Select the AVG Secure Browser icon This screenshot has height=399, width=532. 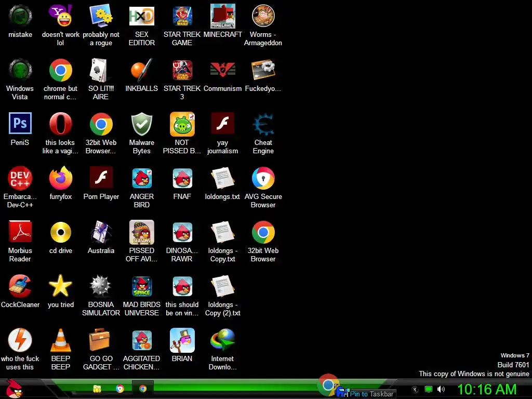click(x=263, y=178)
